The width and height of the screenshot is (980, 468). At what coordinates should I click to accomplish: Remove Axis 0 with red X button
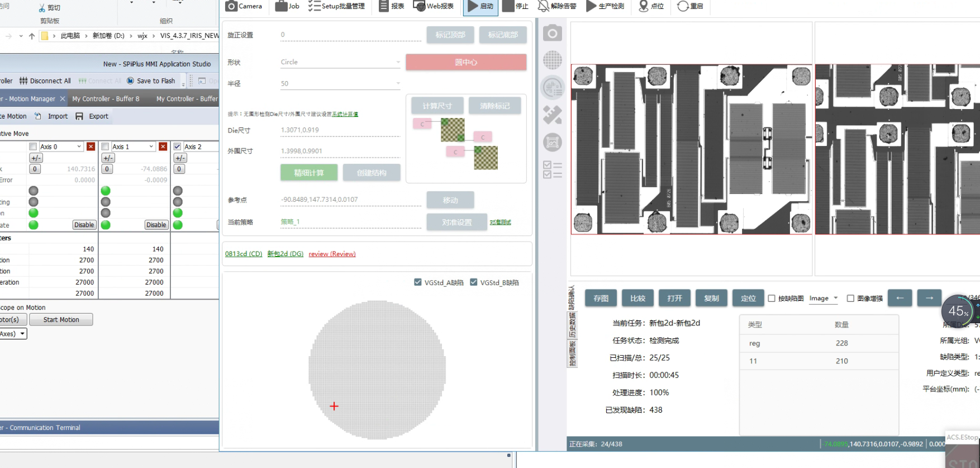coord(91,146)
